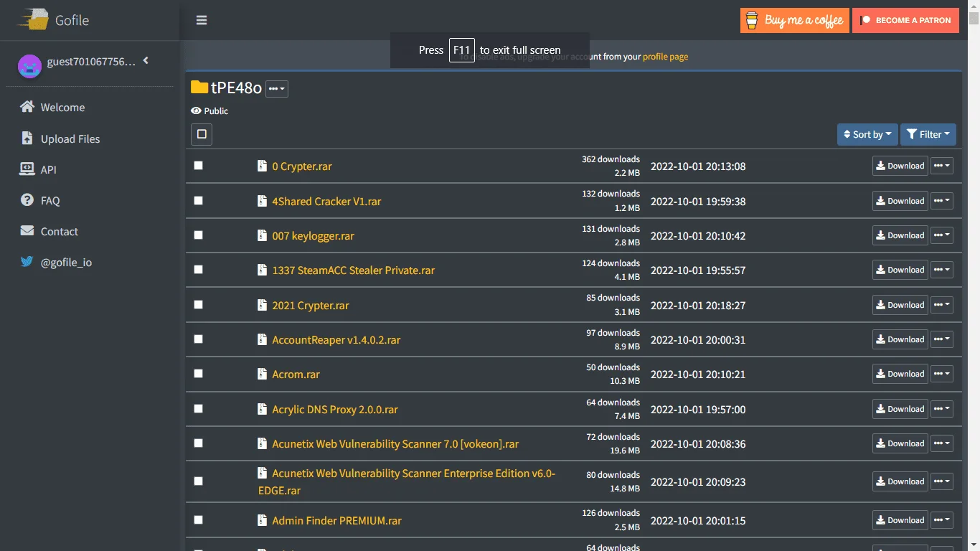Click the Upload Files icon

pyautogui.click(x=27, y=138)
